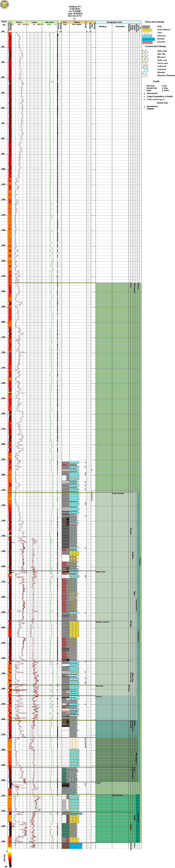Click the Larger Foraminifera symbol in the legend
The width and height of the screenshot is (175, 868).
point(144,96)
